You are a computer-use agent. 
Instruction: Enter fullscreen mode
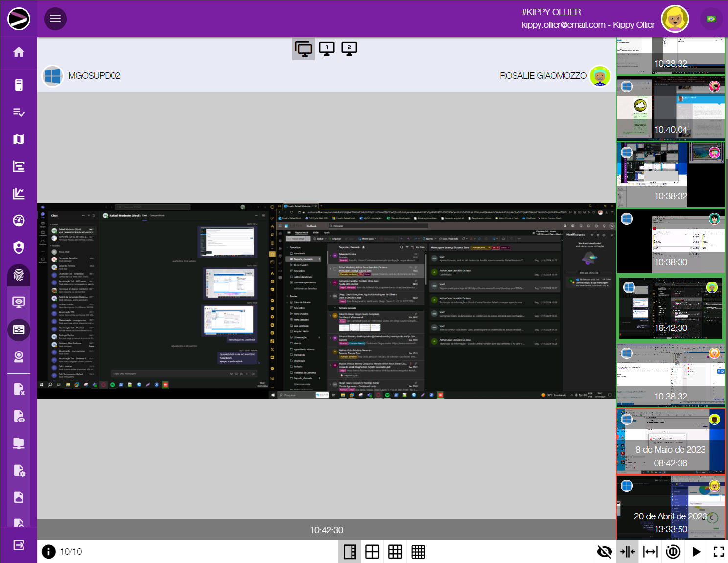tap(718, 552)
